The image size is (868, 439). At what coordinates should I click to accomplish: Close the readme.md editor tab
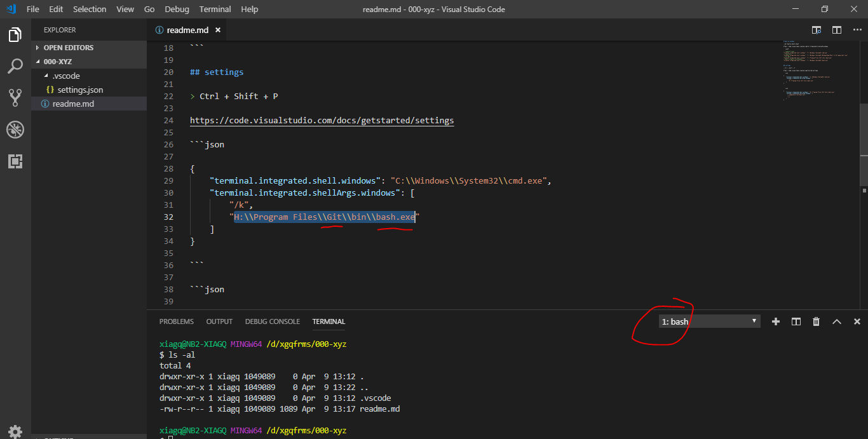coord(218,30)
